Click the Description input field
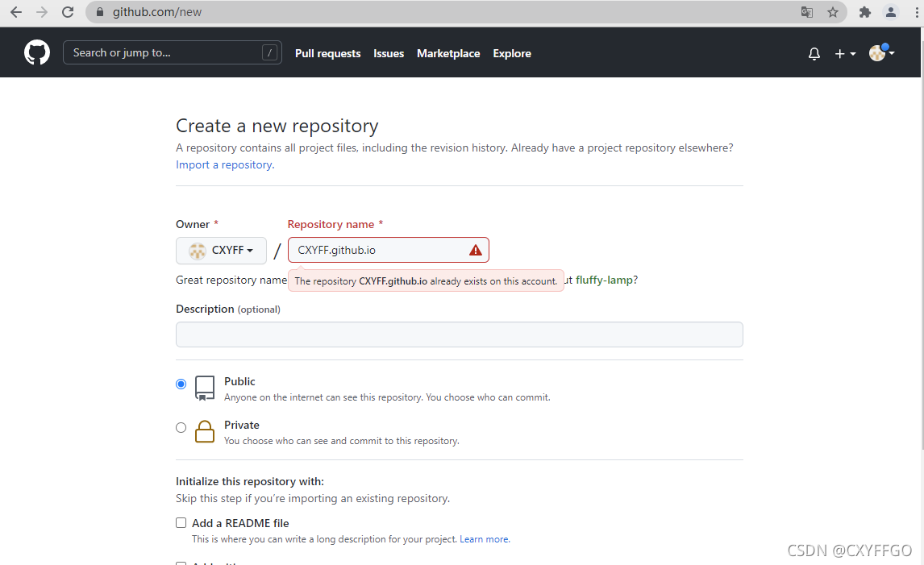The width and height of the screenshot is (924, 565). pos(459,334)
